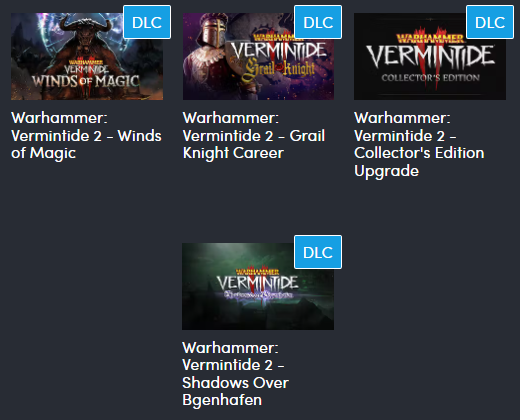Follow the 'Vermintide 2 – Winds of Magic' title link
This screenshot has height=420, width=520.
tap(86, 136)
